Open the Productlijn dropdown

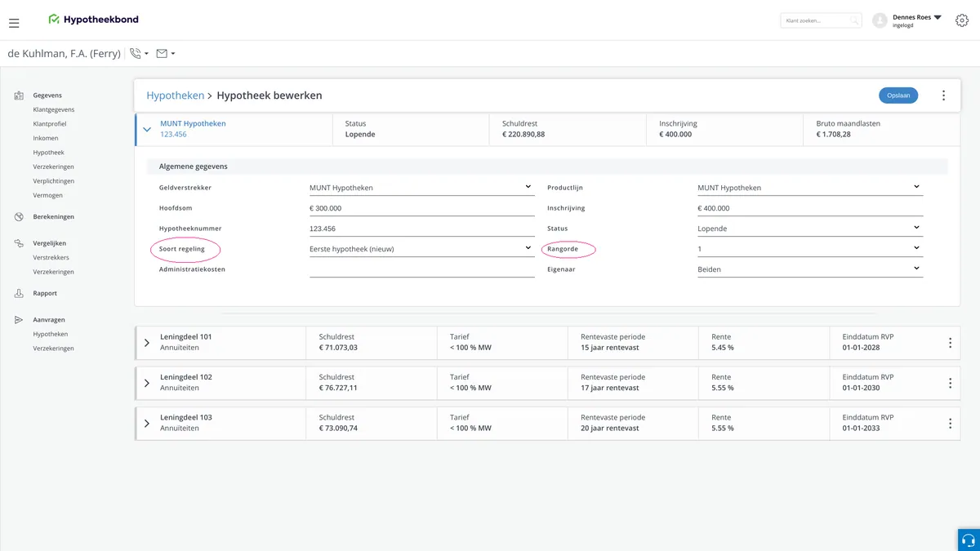click(x=810, y=188)
